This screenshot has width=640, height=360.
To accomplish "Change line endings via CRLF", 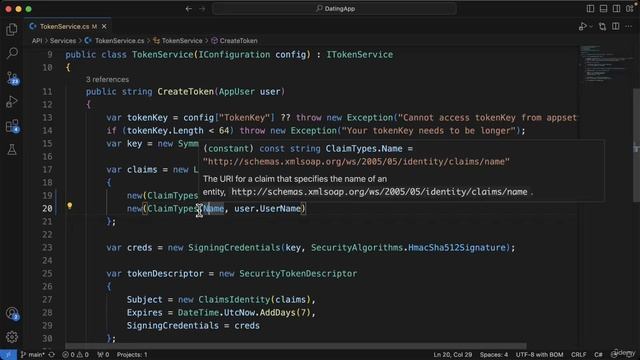I will (x=578, y=355).
